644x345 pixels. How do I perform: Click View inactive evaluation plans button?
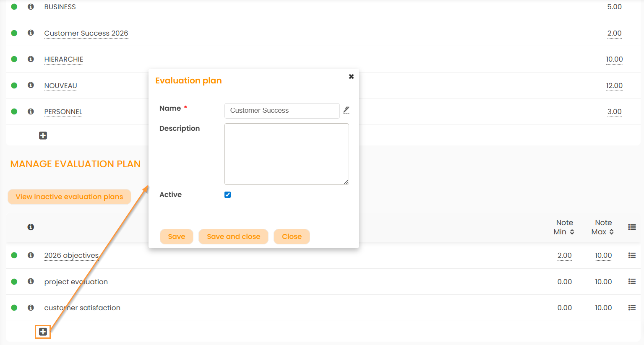(x=69, y=197)
